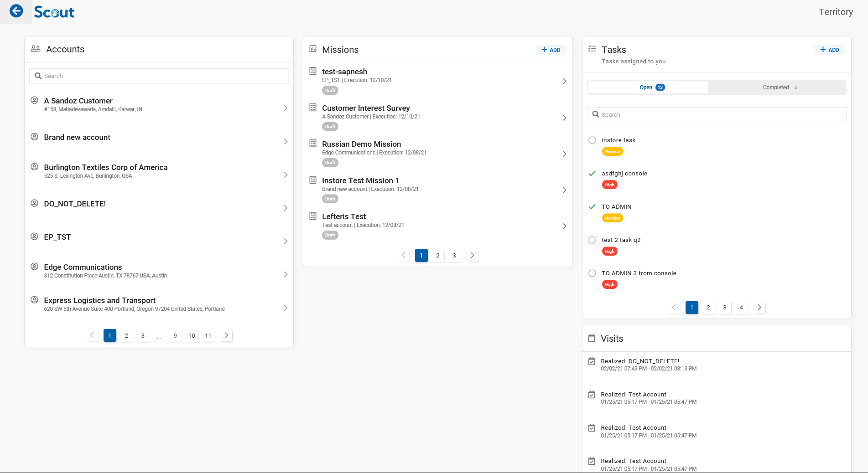Click the Scout logo
Image resolution: width=868 pixels, height=473 pixels.
(x=54, y=12)
